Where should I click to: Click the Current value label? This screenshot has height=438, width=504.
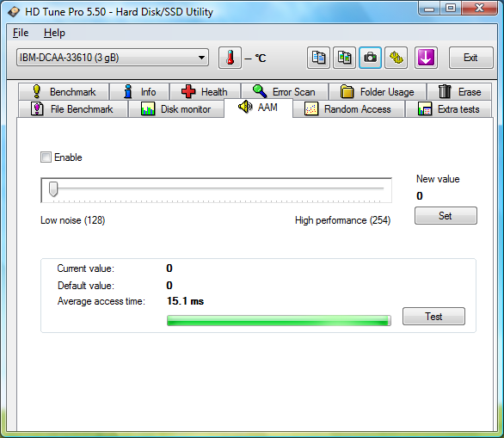click(x=85, y=268)
